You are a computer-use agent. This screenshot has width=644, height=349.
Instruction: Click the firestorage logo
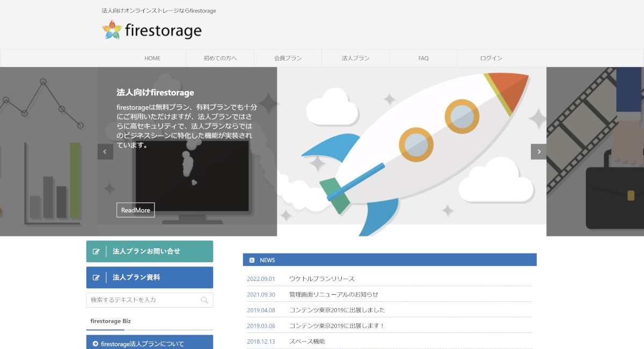[x=152, y=31]
